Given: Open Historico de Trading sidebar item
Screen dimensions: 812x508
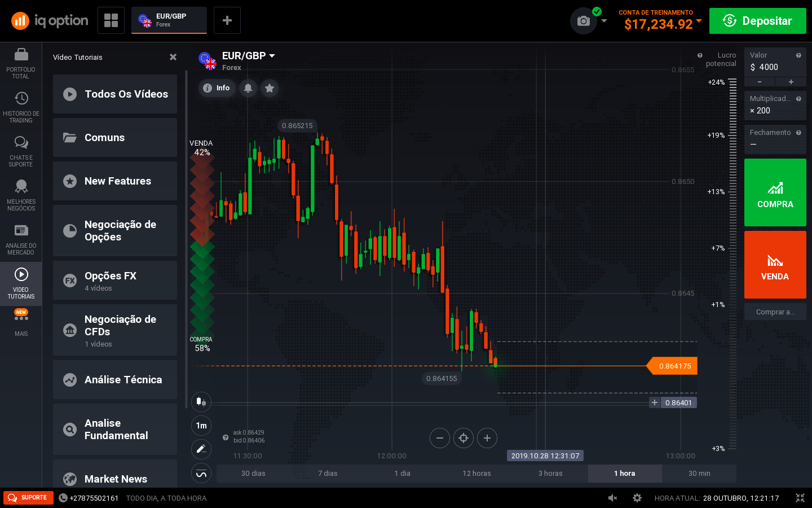Looking at the screenshot, I should (21, 108).
